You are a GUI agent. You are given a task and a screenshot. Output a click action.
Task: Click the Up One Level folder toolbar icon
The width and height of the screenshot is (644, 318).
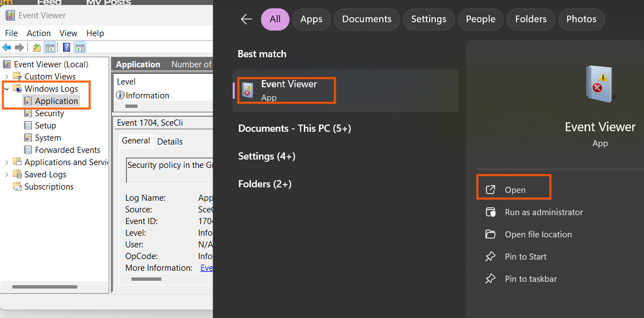pos(37,48)
